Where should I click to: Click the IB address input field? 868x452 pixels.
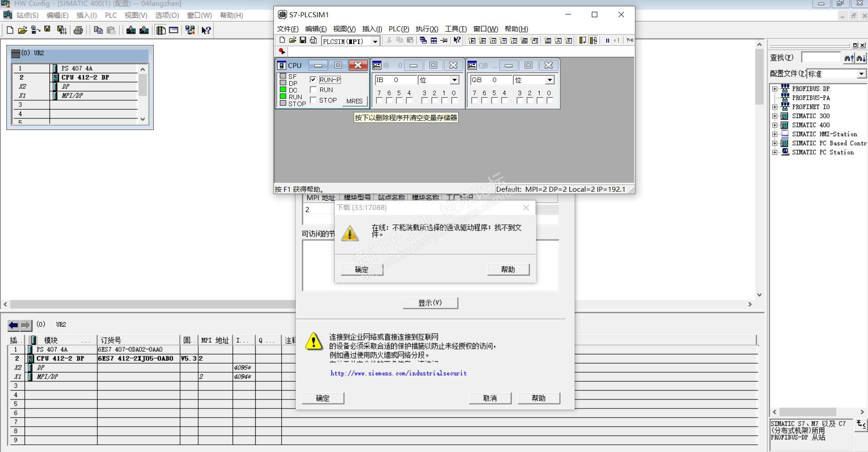[x=395, y=80]
